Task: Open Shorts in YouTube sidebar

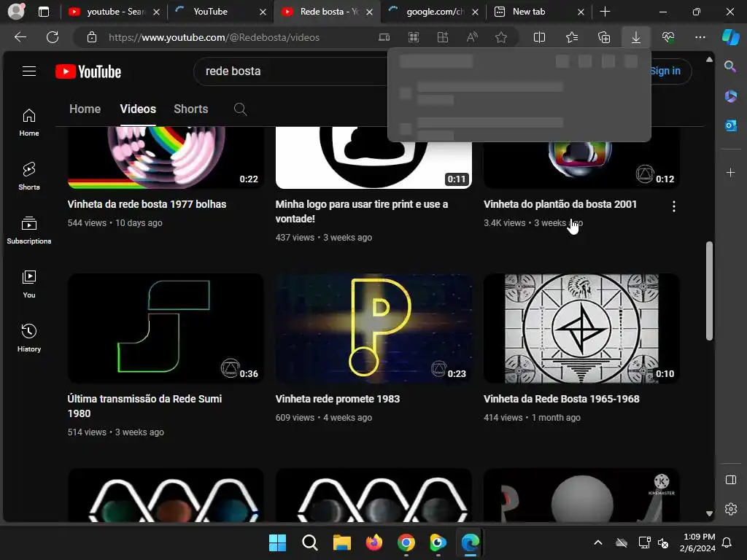Action: pos(29,176)
